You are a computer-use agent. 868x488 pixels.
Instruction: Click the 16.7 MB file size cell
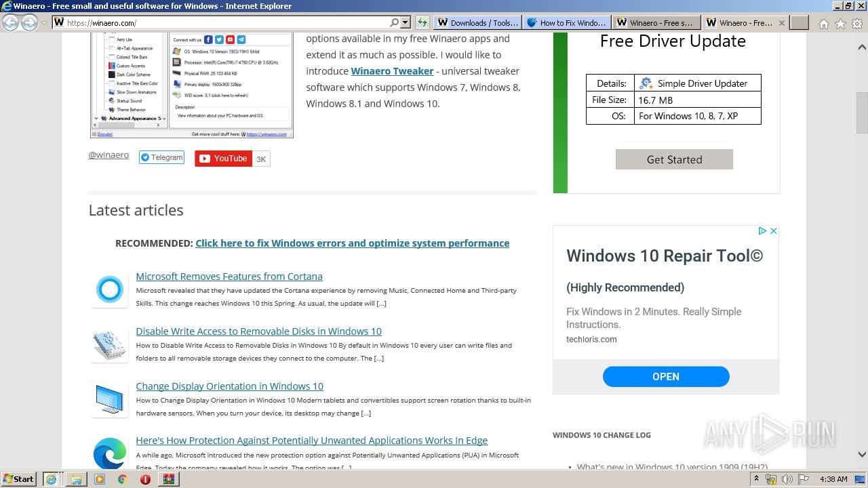click(x=697, y=100)
